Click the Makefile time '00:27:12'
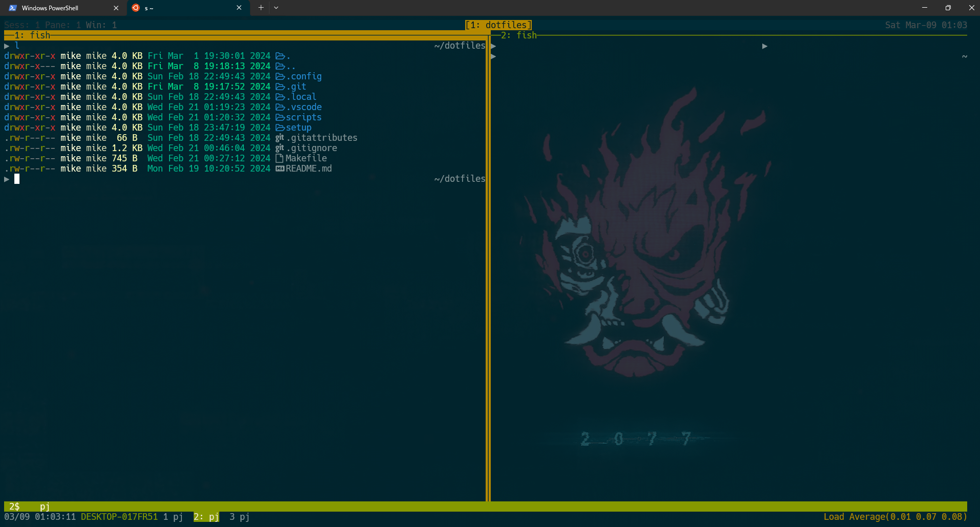 tap(224, 158)
